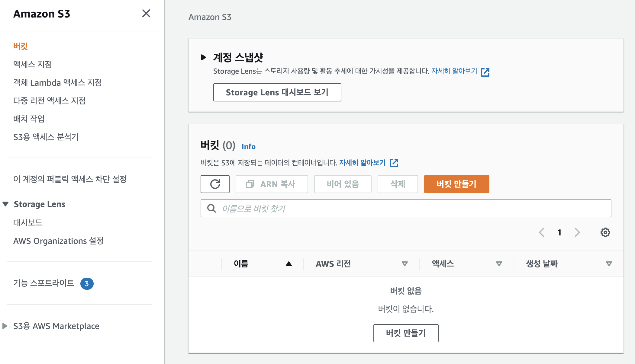Expand S3용 AWS Marketplace group
This screenshot has width=635, height=364.
tap(5, 326)
